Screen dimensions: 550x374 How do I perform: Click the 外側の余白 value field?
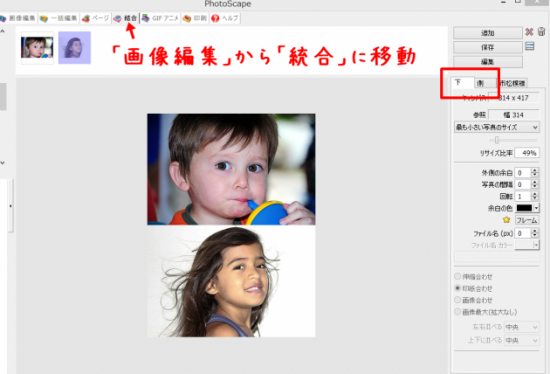pos(523,173)
